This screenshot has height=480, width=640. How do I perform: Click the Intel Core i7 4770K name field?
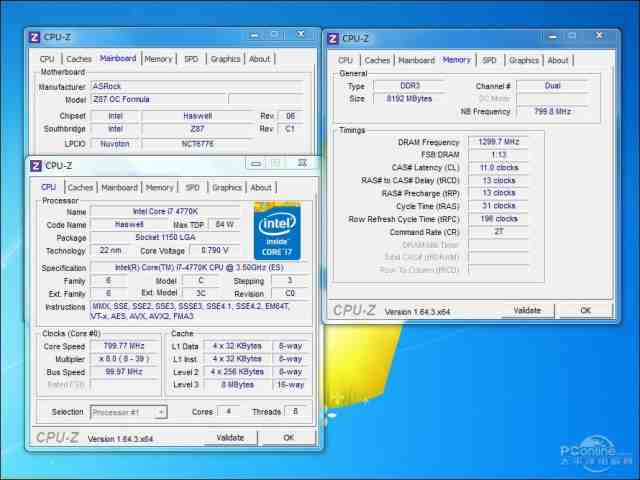[165, 211]
